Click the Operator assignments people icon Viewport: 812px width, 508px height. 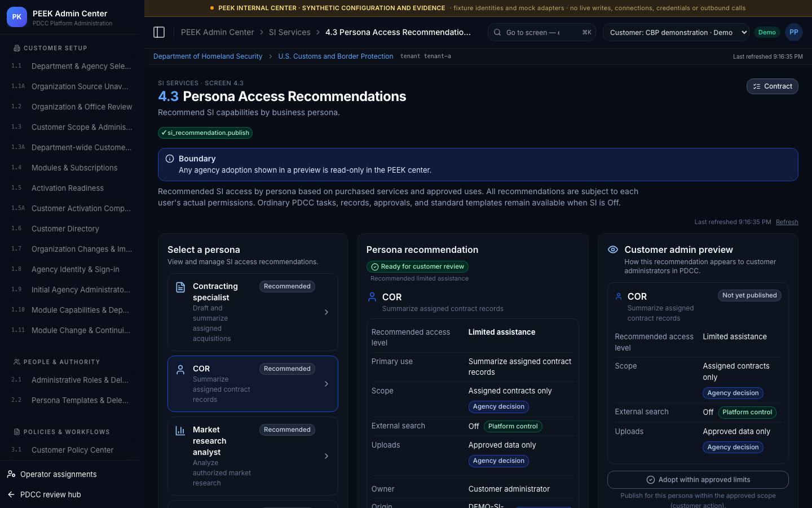(x=11, y=474)
